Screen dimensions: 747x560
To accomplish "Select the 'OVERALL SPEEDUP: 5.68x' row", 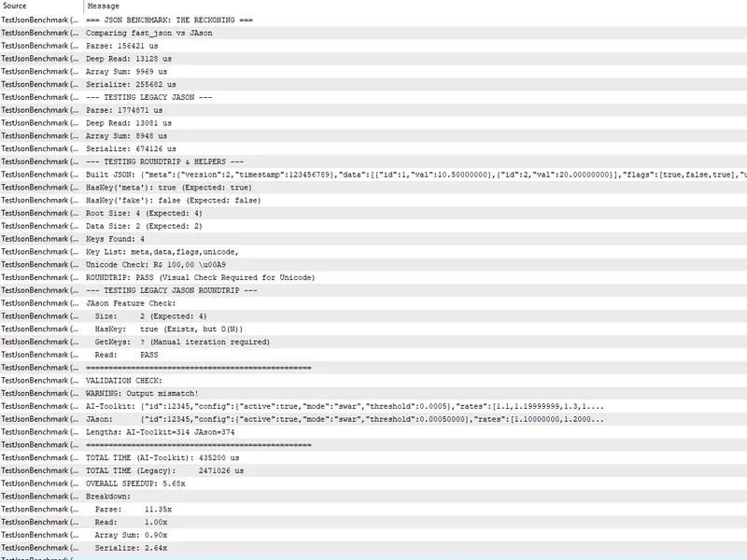I will [x=373, y=483].
